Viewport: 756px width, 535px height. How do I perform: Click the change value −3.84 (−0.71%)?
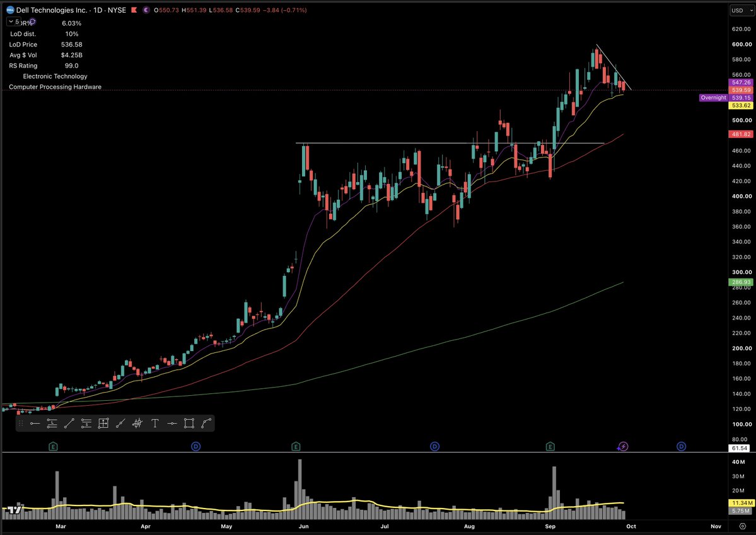tap(285, 10)
